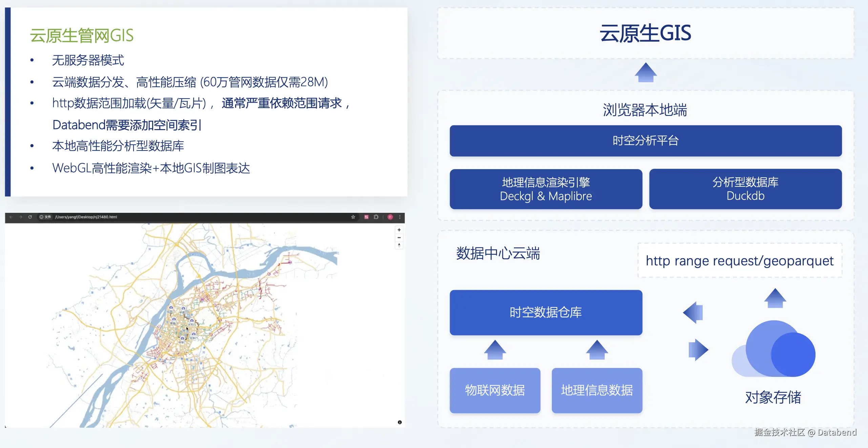Reset map bearing with compass button
This screenshot has height=448, width=868.
(399, 245)
